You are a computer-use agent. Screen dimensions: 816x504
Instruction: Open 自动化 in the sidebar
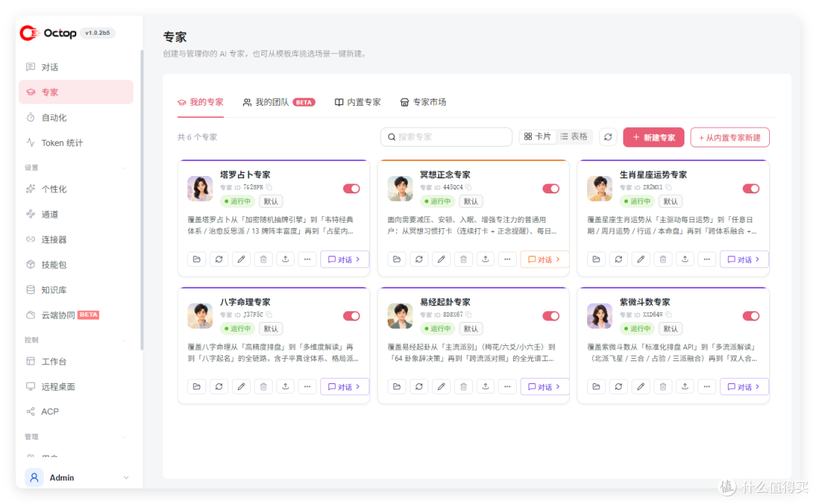(x=76, y=118)
